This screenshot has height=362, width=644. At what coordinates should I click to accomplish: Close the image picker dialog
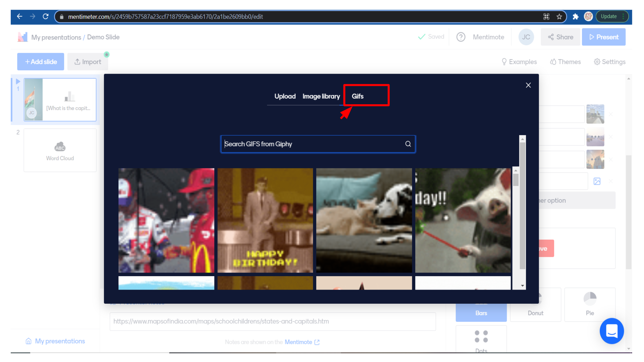[528, 85]
